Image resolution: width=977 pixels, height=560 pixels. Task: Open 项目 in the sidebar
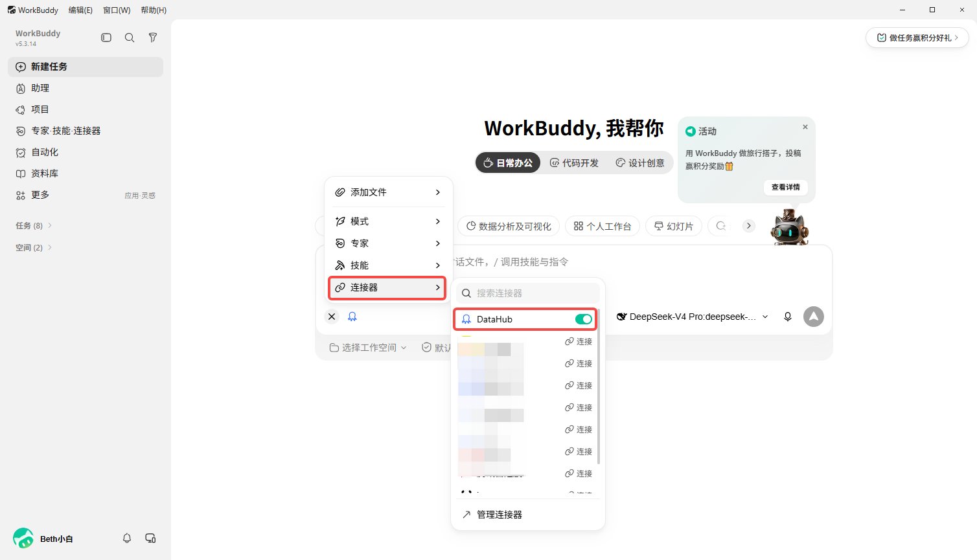86,109
